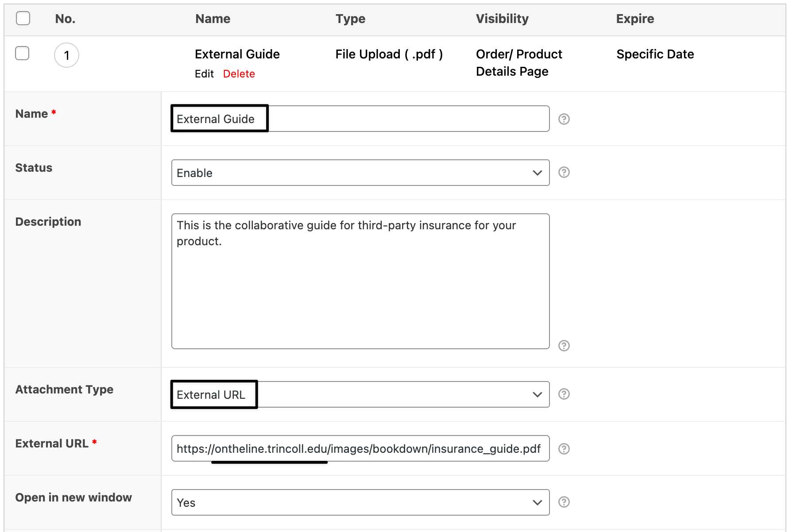Image resolution: width=789 pixels, height=532 pixels.
Task: Click help icon beside Open in new window
Action: coord(564,502)
